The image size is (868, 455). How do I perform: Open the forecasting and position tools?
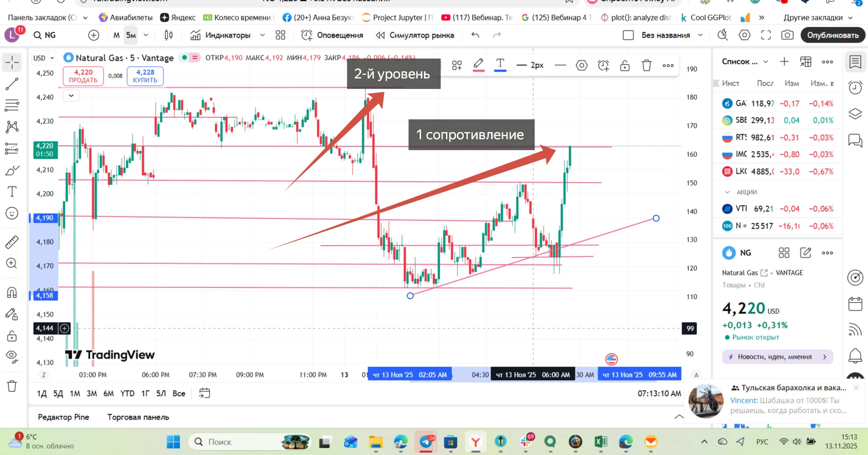click(x=12, y=148)
